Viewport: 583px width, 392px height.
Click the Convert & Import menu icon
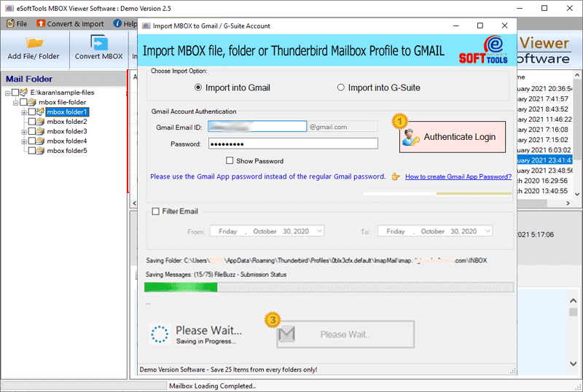click(x=41, y=23)
